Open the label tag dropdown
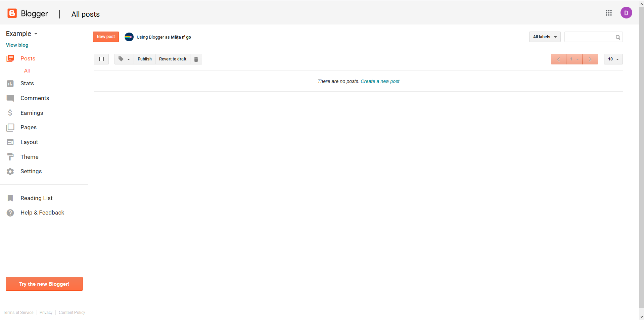644x325 pixels. (124, 59)
